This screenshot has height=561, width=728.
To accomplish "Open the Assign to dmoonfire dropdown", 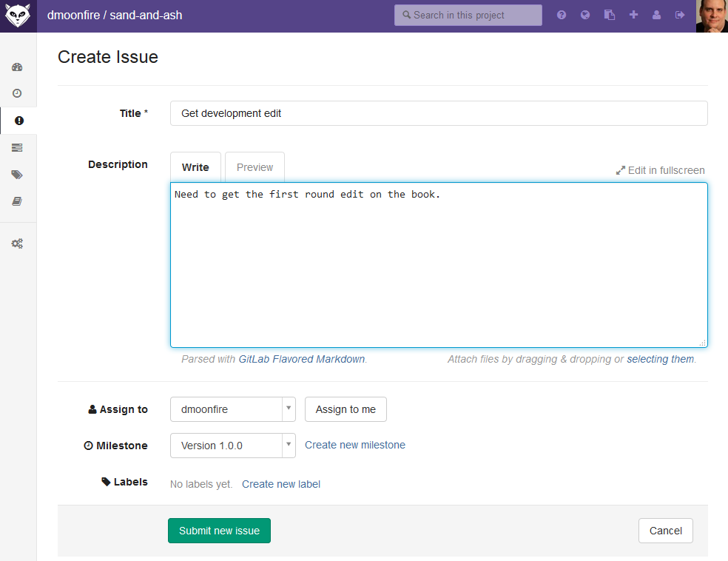I will 233,409.
